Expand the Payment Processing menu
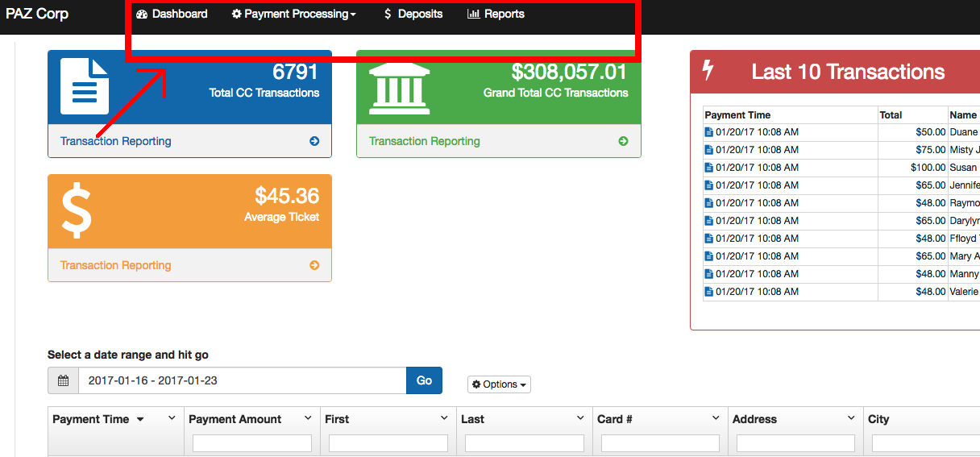The width and height of the screenshot is (980, 457). 294,14
